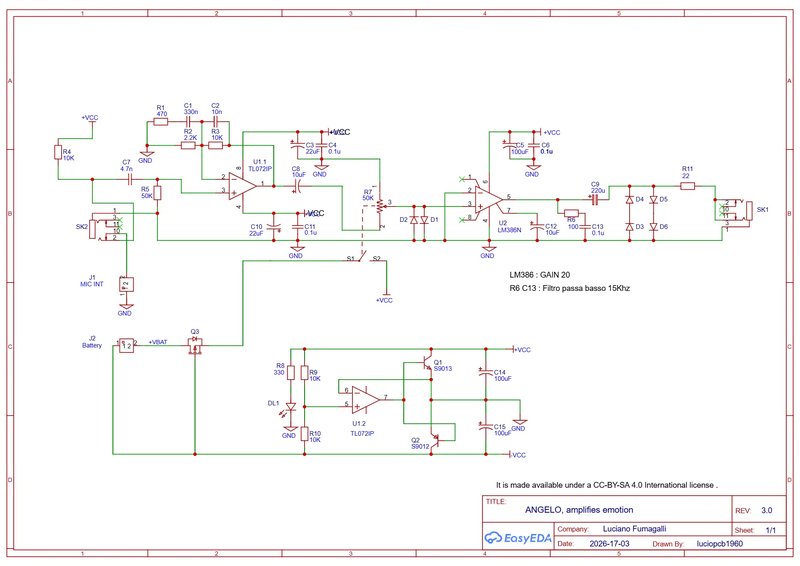Select the C11 0.1u capacitor
800x566 pixels.
(297, 227)
